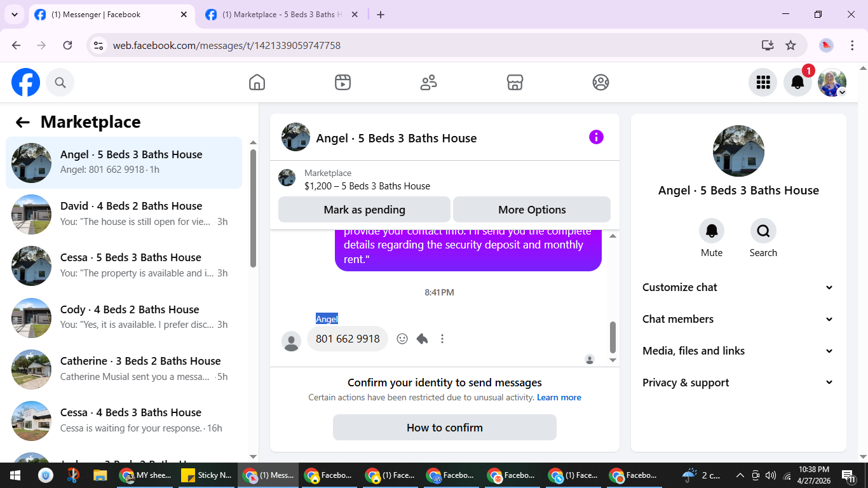Screen dimensions: 868x488
Task: Click the 8:41 PM timestamp in the chat
Action: pos(439,293)
